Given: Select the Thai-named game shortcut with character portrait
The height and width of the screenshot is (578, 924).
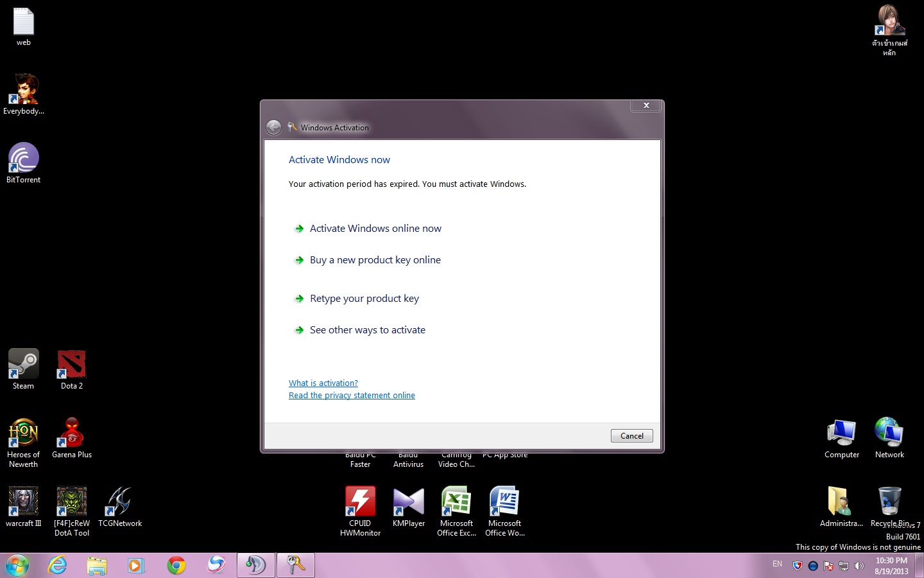Looking at the screenshot, I should point(889,31).
